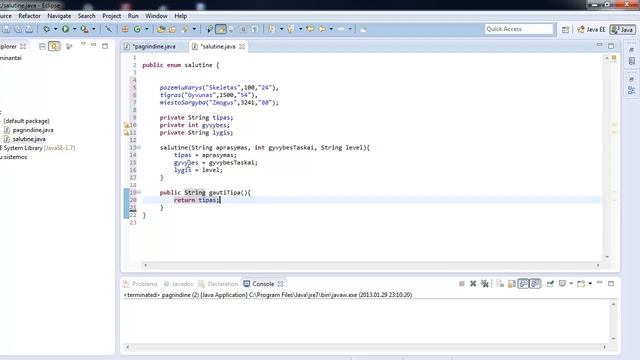
Task: Collapse All in Package Explorer
Action: coord(42,46)
